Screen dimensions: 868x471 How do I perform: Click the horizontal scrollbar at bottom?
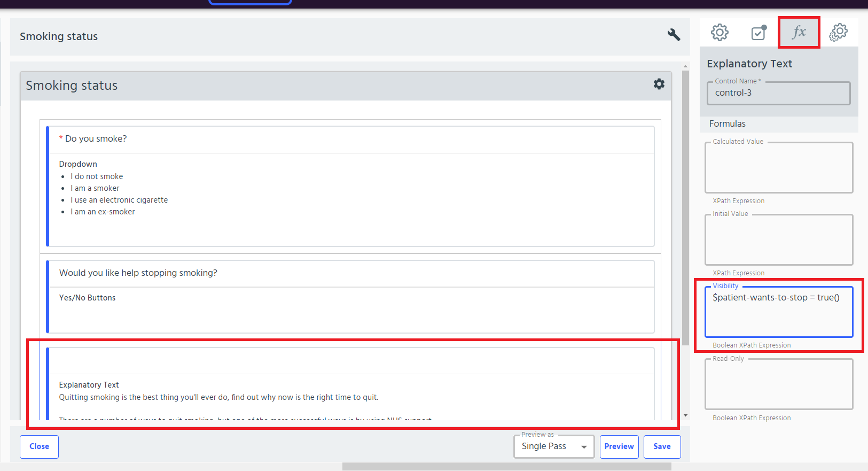tap(506, 467)
